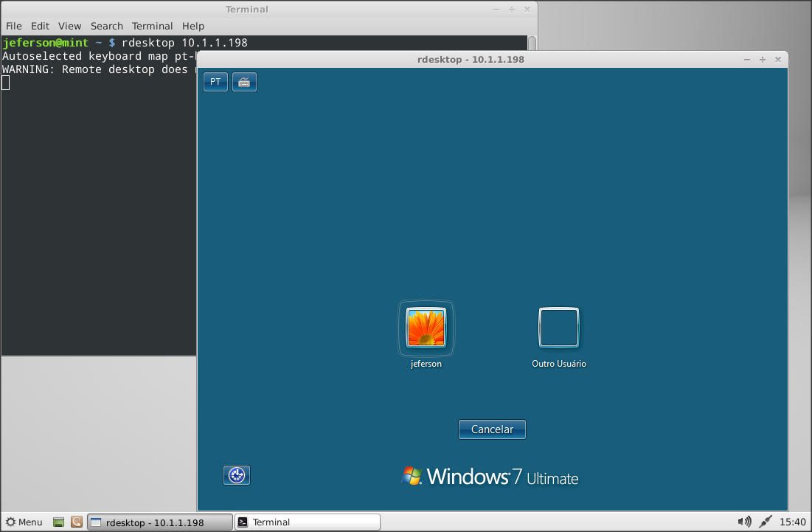Open the File menu of Terminal

pyautogui.click(x=13, y=26)
